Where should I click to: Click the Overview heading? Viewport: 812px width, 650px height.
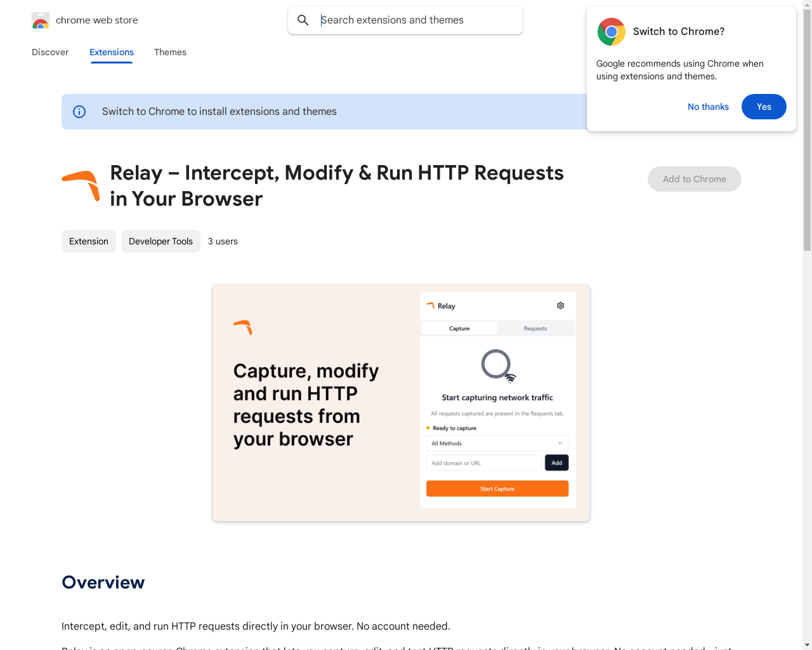tap(103, 582)
